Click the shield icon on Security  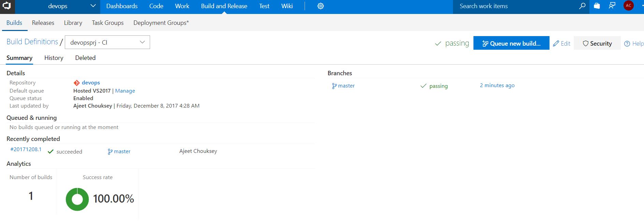click(x=586, y=44)
